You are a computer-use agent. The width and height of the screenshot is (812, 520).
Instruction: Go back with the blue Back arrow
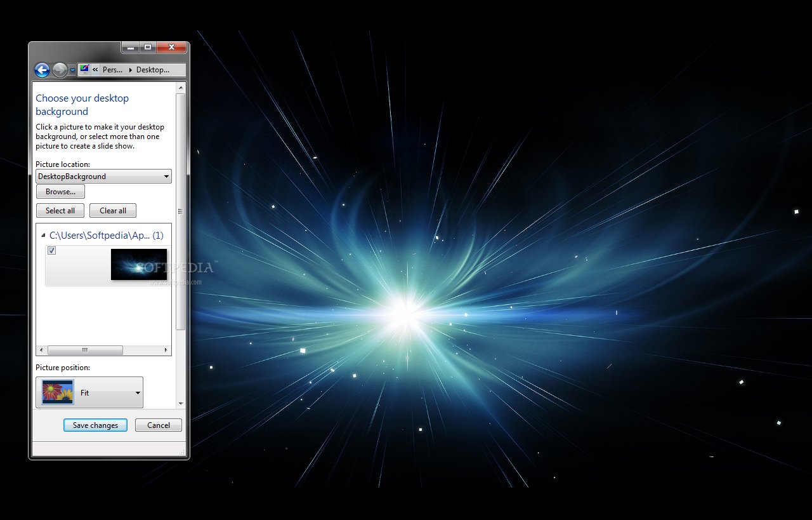tap(42, 70)
